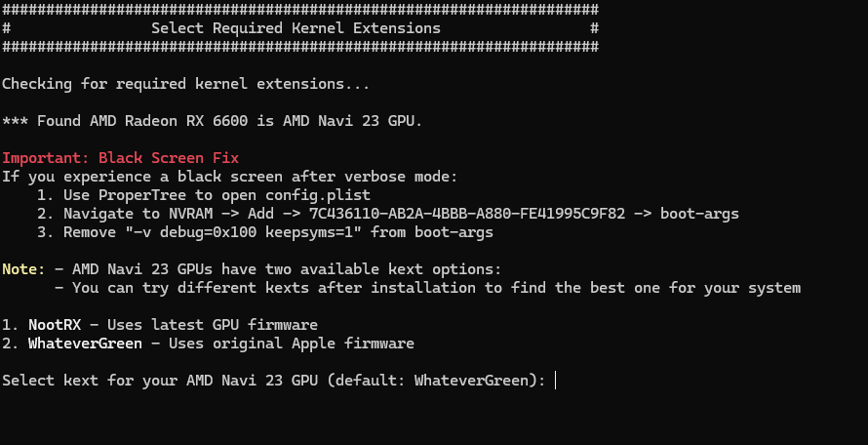Click "If you experience a black screen" line
Image resolution: width=868 pixels, height=445 pixels.
coord(228,177)
